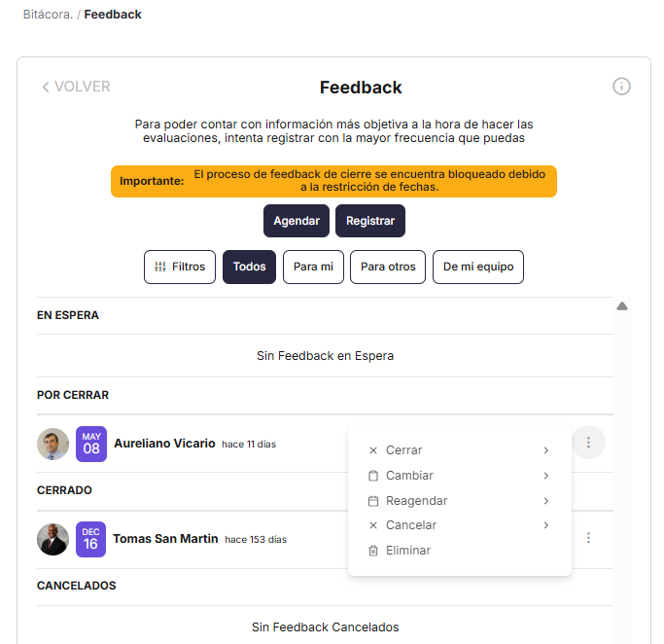Open the three-dot menu for Tomas San Martin
This screenshot has width=664, height=644.
tap(588, 538)
